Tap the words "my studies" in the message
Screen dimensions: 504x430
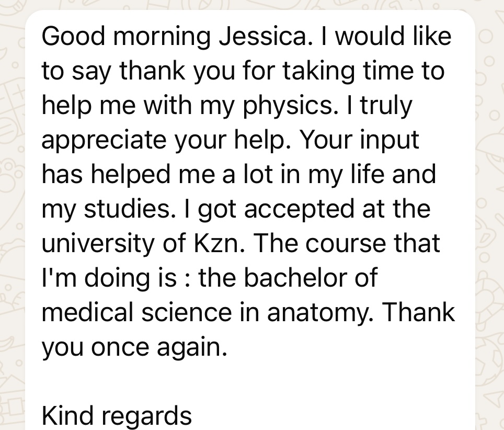click(x=108, y=209)
